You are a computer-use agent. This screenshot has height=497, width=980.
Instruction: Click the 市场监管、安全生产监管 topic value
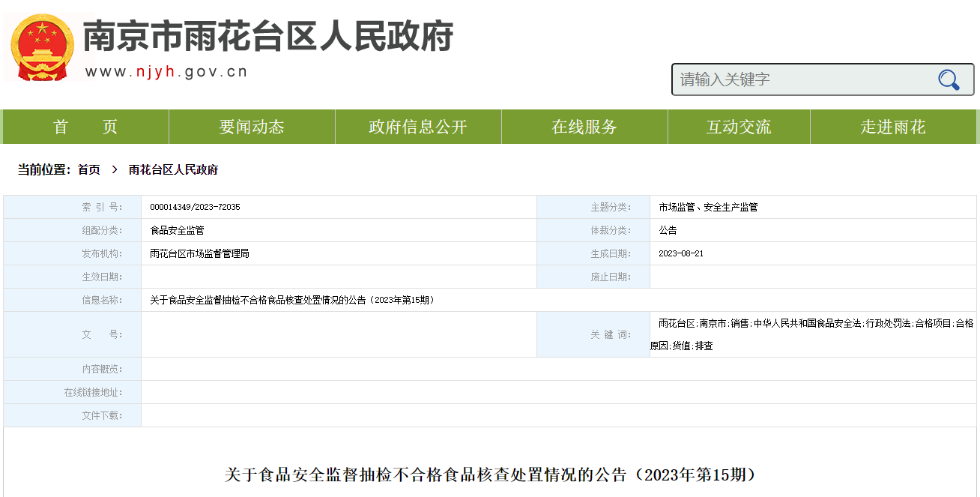(x=708, y=207)
